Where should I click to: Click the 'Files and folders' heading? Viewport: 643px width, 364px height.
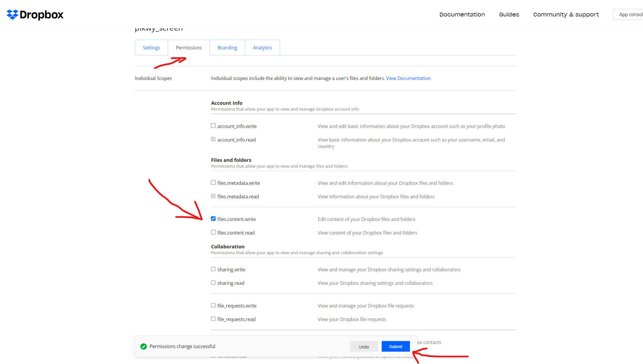[x=231, y=160]
